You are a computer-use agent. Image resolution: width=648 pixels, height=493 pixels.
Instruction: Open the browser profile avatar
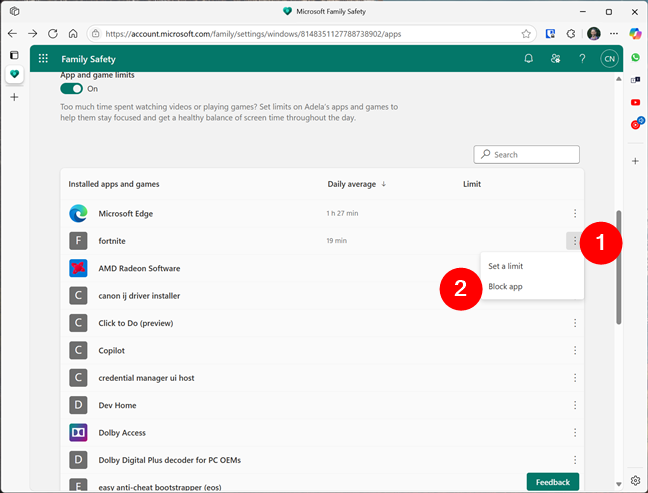point(594,33)
